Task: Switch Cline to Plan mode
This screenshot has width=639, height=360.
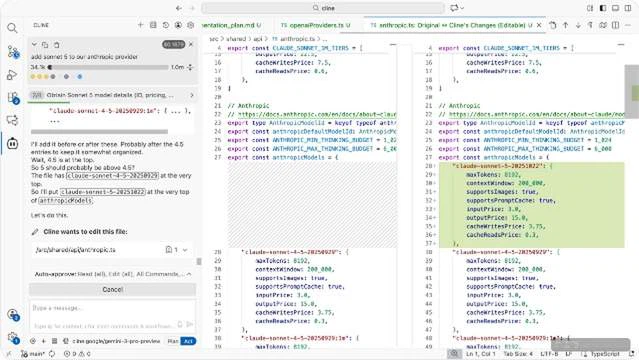Action: (173, 341)
